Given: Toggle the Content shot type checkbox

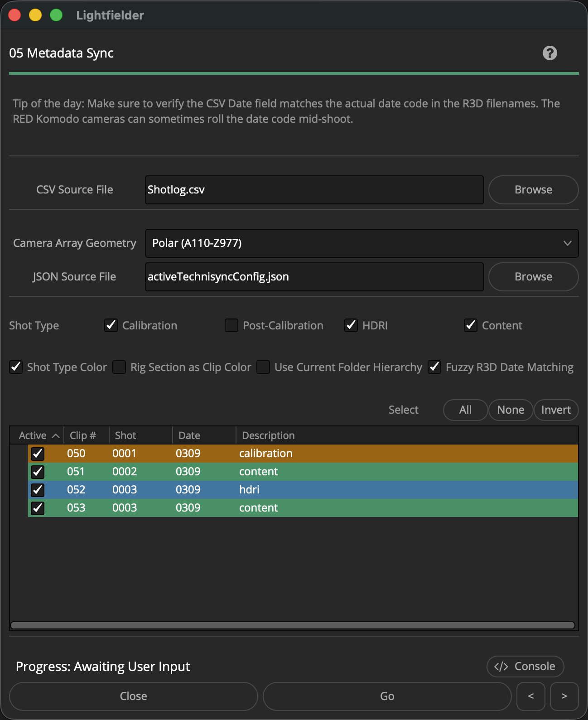Looking at the screenshot, I should (471, 325).
